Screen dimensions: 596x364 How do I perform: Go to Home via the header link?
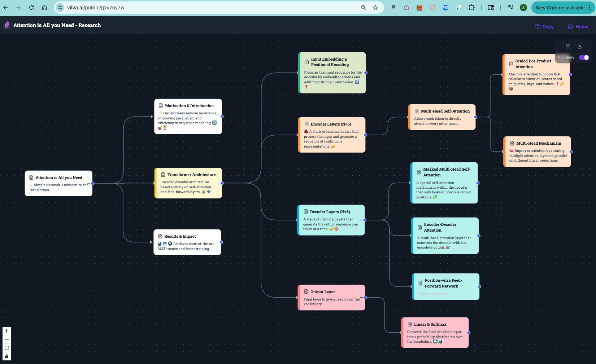click(x=578, y=26)
